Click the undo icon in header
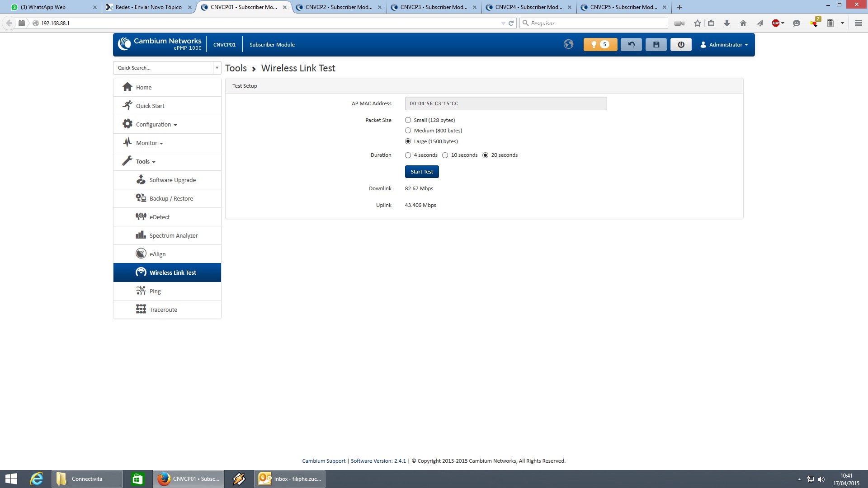Image resolution: width=868 pixels, height=488 pixels. pyautogui.click(x=631, y=44)
